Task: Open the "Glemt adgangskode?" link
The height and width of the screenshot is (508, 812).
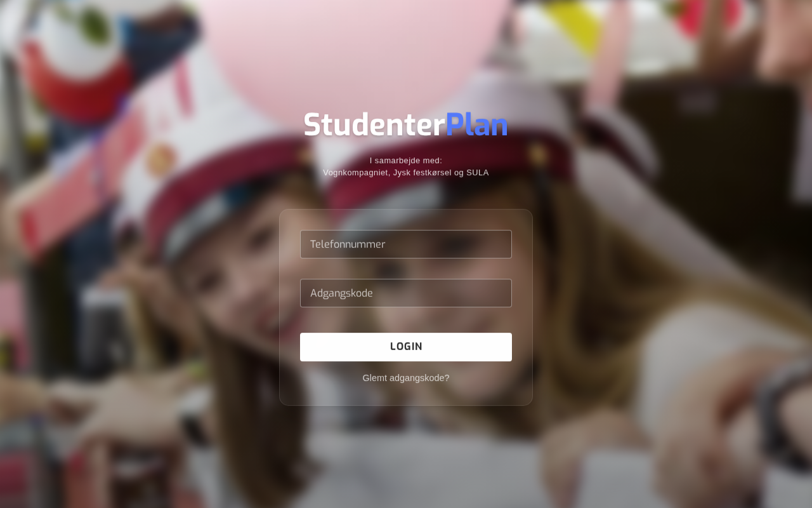Action: 406,378
